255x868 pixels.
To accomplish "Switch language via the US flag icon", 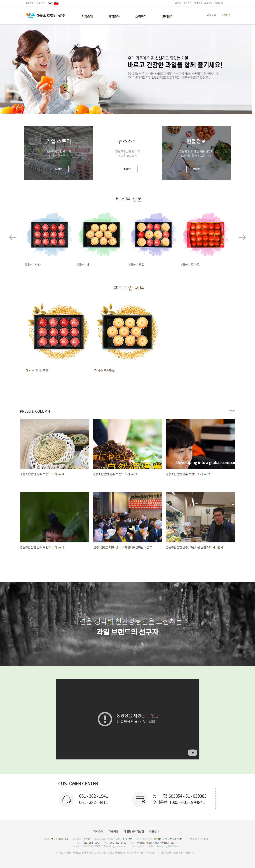I will (56, 3).
